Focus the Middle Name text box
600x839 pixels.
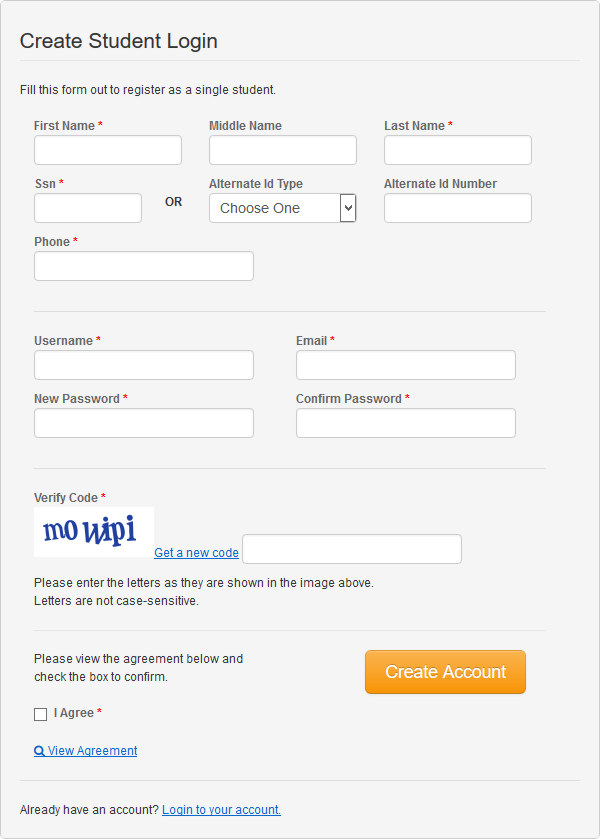pyautogui.click(x=283, y=150)
